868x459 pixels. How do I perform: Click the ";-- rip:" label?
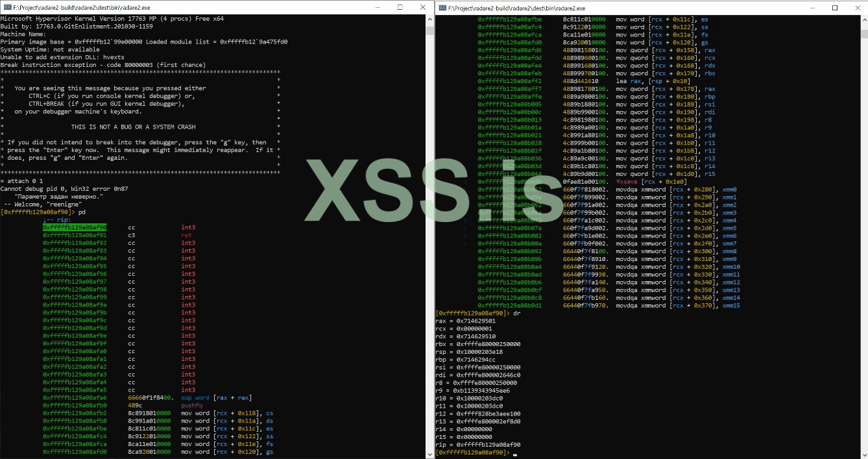coord(56,220)
